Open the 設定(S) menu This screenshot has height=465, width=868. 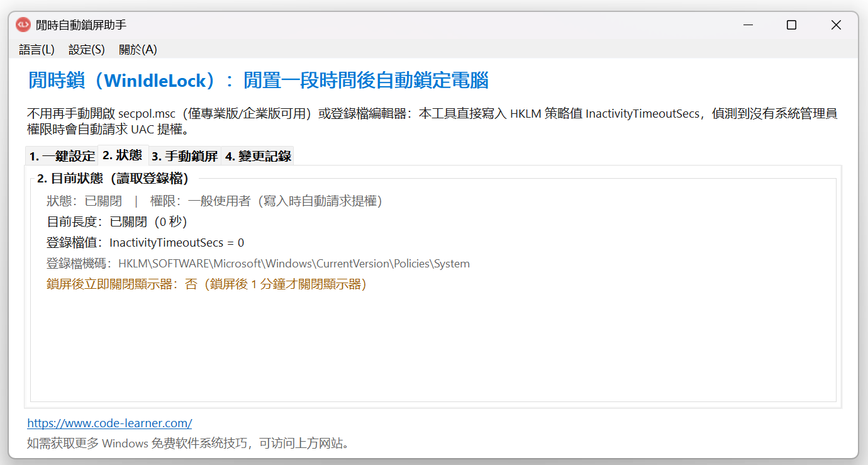[x=87, y=49]
